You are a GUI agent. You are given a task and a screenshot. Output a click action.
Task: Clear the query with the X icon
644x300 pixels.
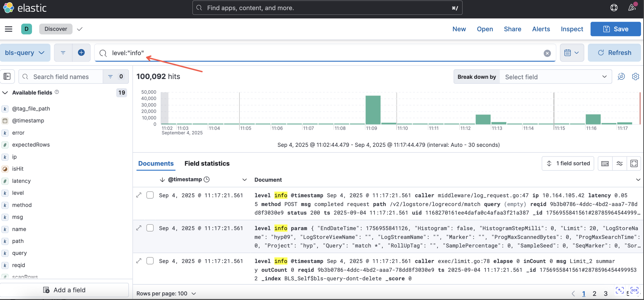(547, 53)
